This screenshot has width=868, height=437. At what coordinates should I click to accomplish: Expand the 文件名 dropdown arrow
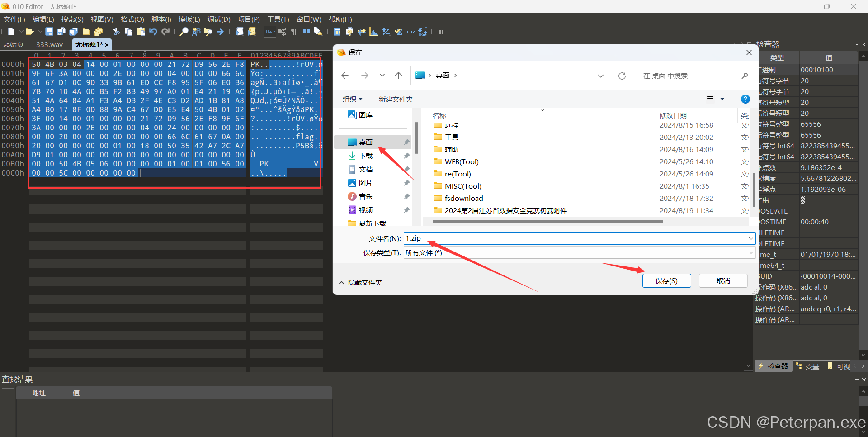point(751,238)
